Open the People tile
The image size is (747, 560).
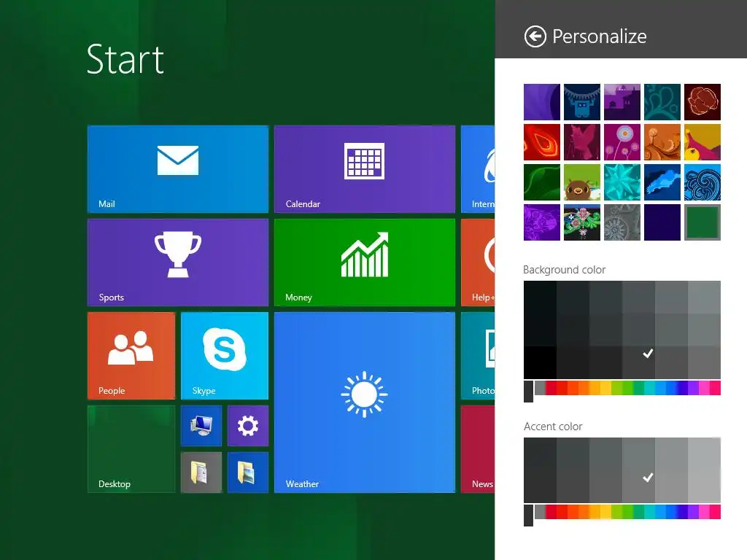(131, 356)
